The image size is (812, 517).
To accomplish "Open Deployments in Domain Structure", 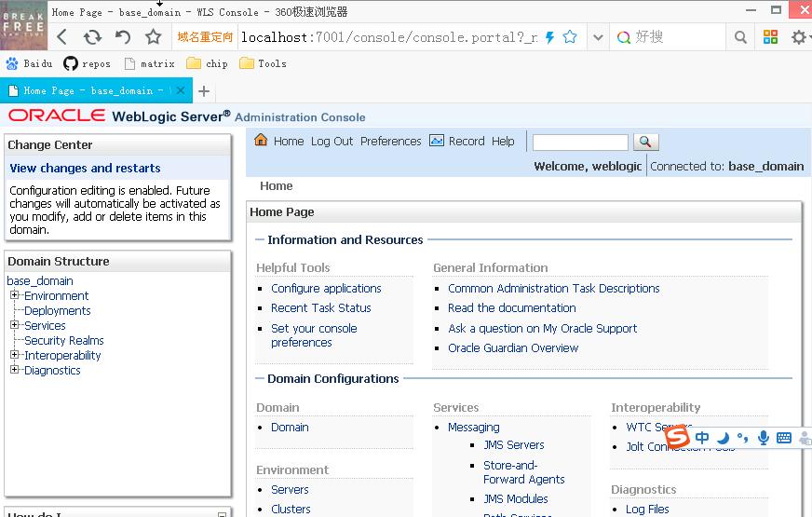I will coord(58,311).
